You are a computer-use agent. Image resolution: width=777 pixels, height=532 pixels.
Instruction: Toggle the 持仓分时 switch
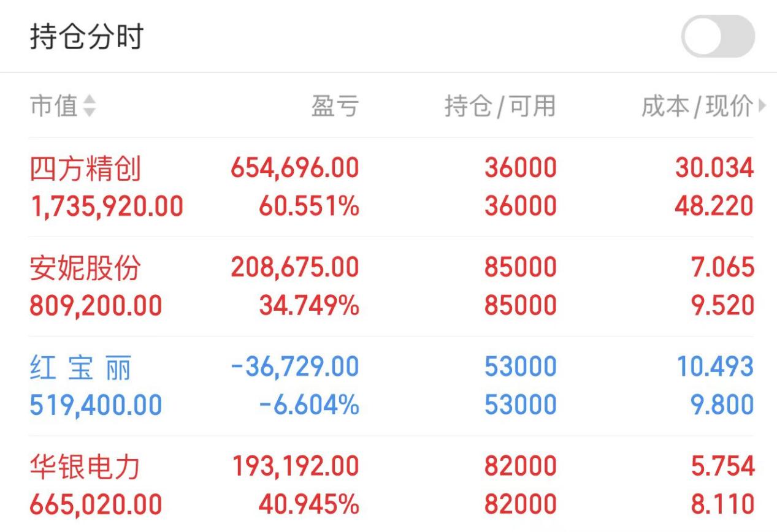point(718,36)
